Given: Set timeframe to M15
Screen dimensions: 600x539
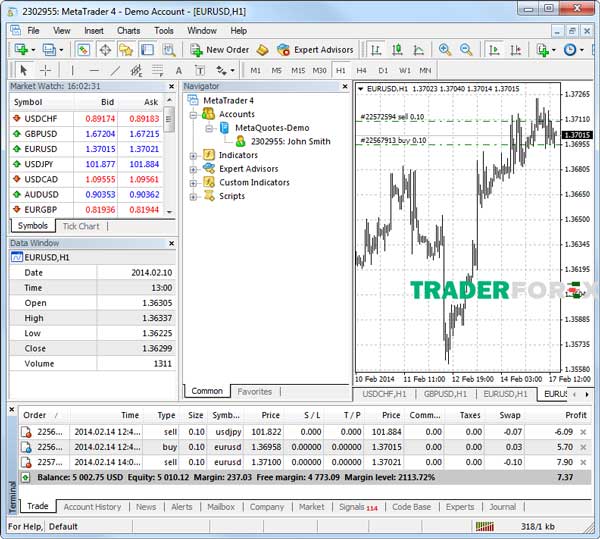Looking at the screenshot, I should (x=298, y=70).
